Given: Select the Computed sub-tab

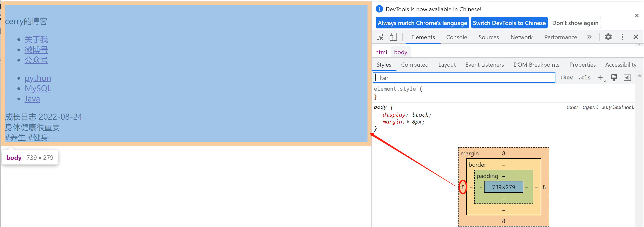Looking at the screenshot, I should (x=415, y=65).
